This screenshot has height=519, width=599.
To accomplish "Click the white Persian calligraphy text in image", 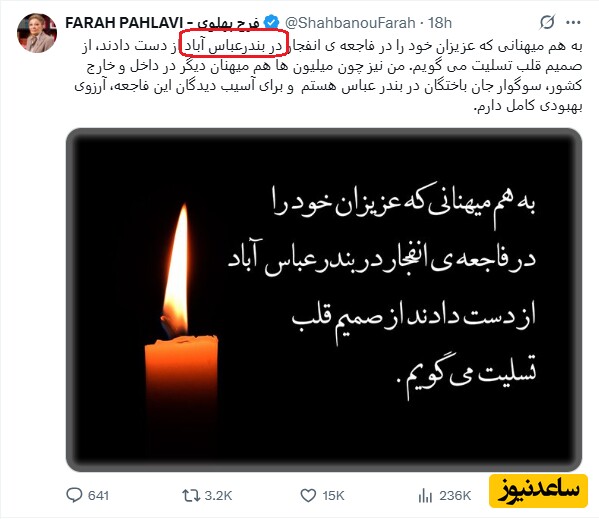I will click(382, 290).
